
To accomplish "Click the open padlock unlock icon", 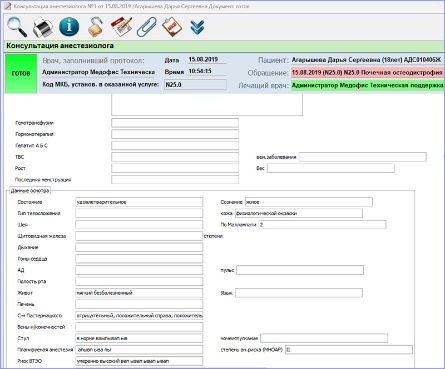I will (95, 27).
